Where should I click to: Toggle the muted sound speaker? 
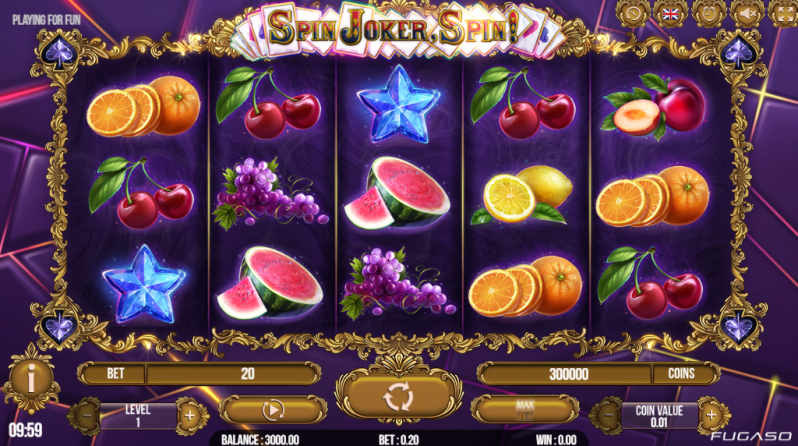coord(747,13)
